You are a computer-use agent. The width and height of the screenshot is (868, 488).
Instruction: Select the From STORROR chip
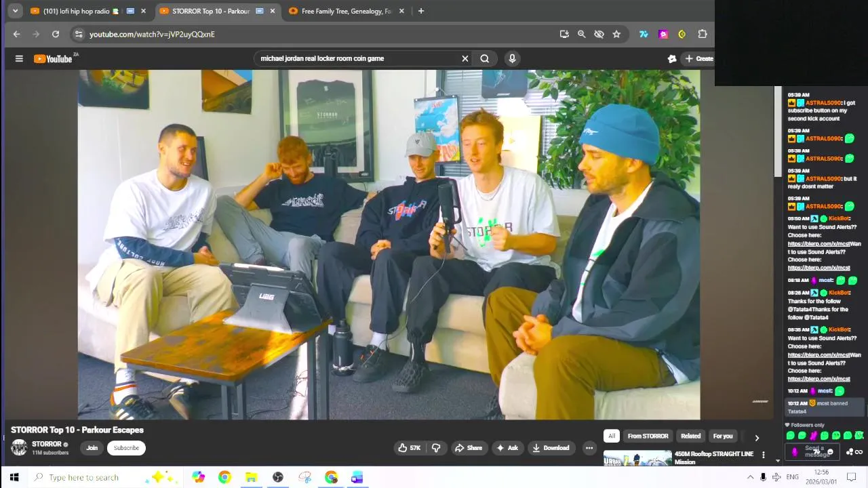pyautogui.click(x=648, y=436)
